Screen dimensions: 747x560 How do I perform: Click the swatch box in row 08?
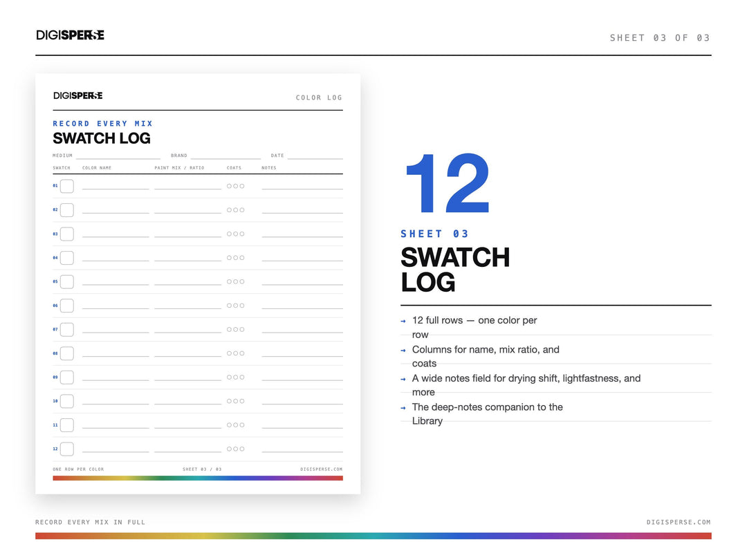coord(67,353)
